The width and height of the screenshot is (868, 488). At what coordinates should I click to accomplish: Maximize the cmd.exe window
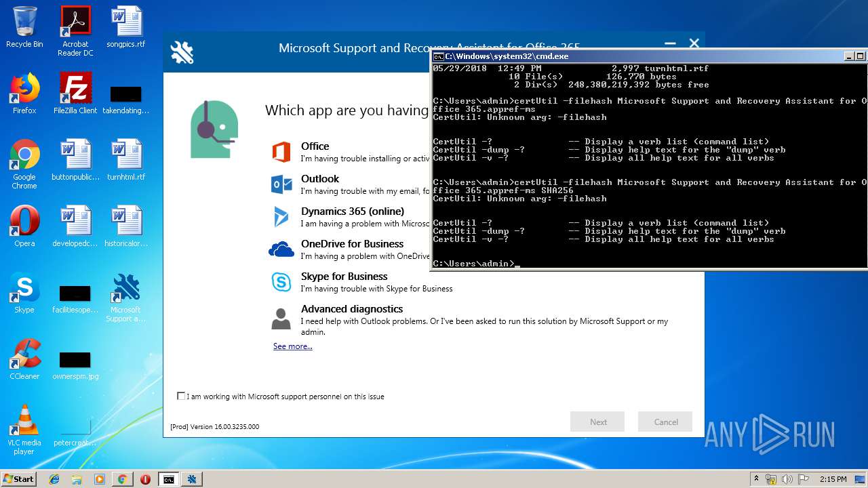click(x=861, y=56)
